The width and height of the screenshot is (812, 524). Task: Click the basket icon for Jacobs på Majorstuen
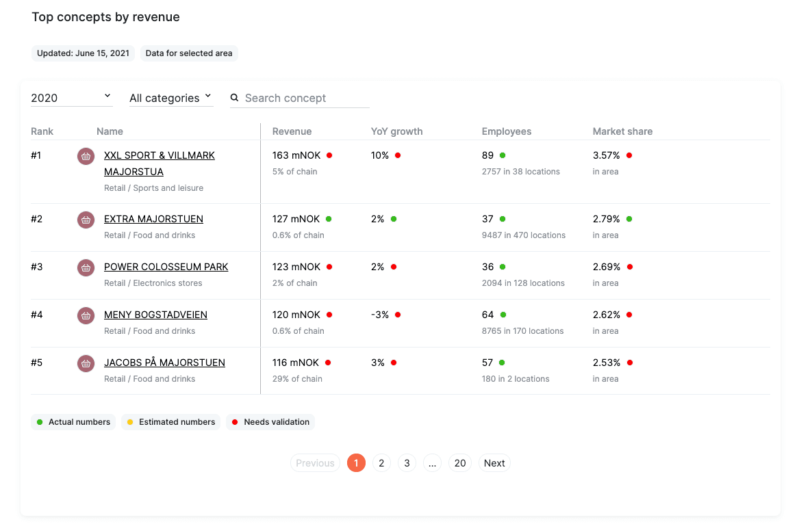[x=86, y=363]
